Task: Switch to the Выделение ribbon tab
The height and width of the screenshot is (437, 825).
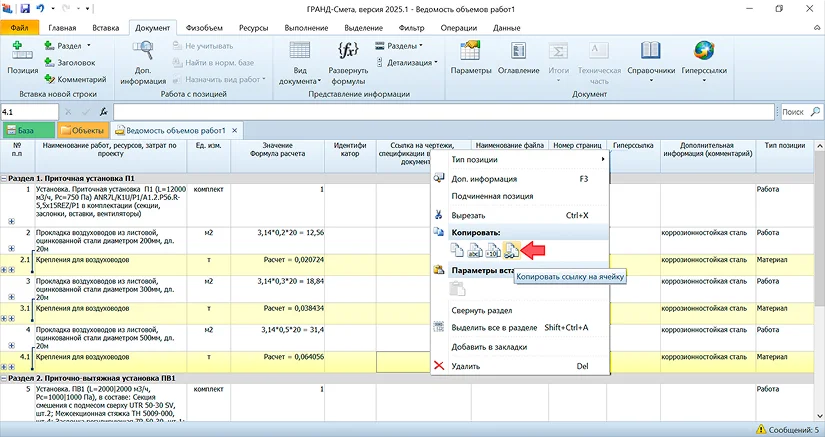Action: [364, 28]
